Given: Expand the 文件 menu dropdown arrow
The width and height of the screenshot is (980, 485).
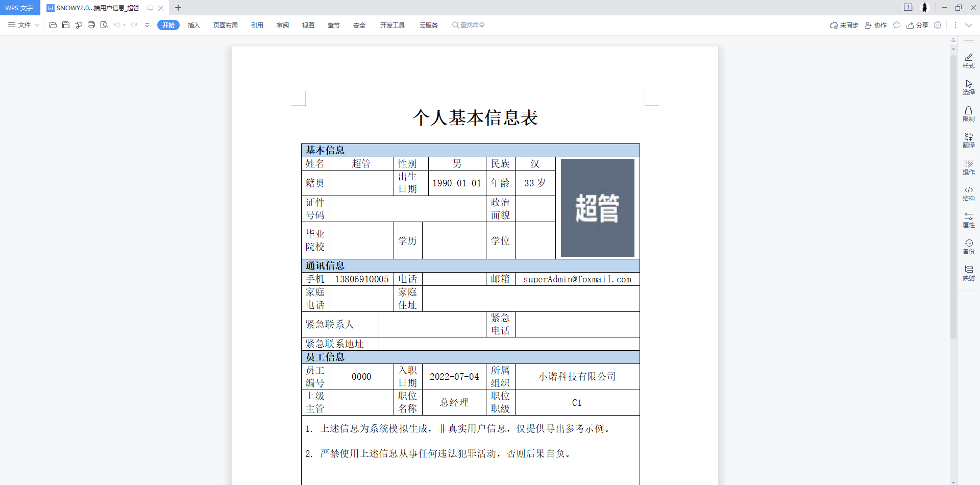Looking at the screenshot, I should pos(37,25).
